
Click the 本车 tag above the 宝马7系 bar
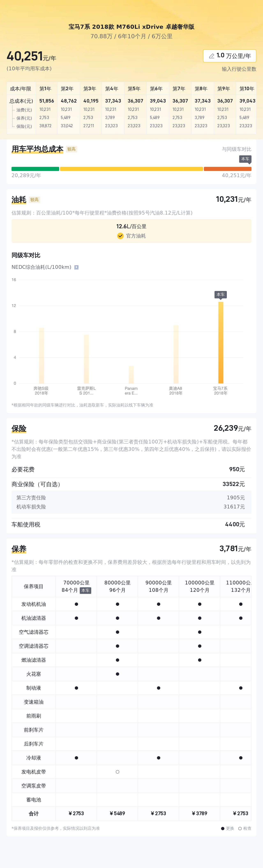point(220,294)
